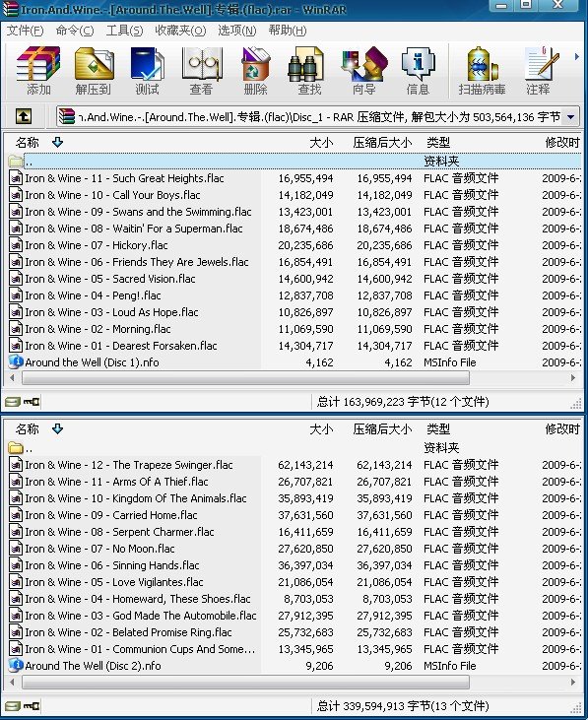The image size is (588, 720).
Task: Click drive icon in lower status bar
Action: (13, 706)
